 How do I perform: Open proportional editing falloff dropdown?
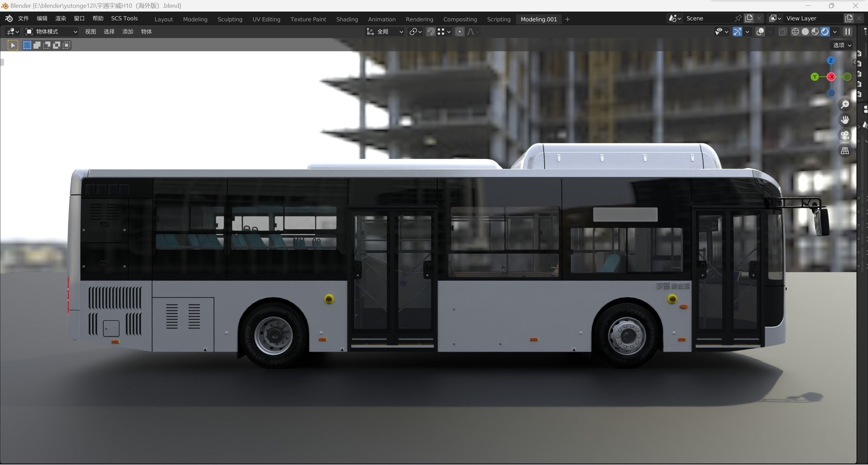[x=473, y=32]
